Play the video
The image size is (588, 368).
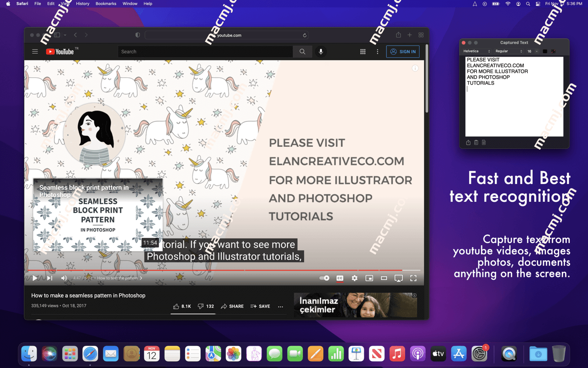(35, 278)
